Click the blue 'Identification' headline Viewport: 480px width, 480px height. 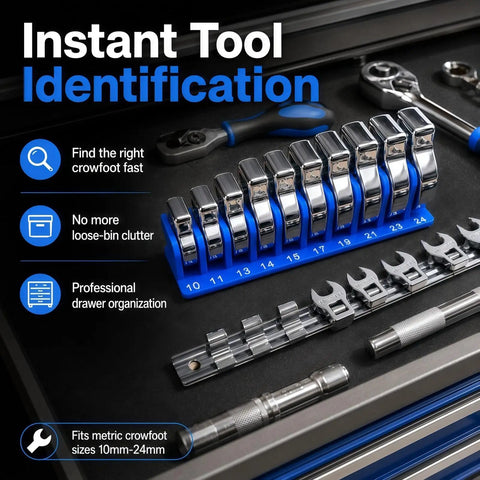coord(171,84)
